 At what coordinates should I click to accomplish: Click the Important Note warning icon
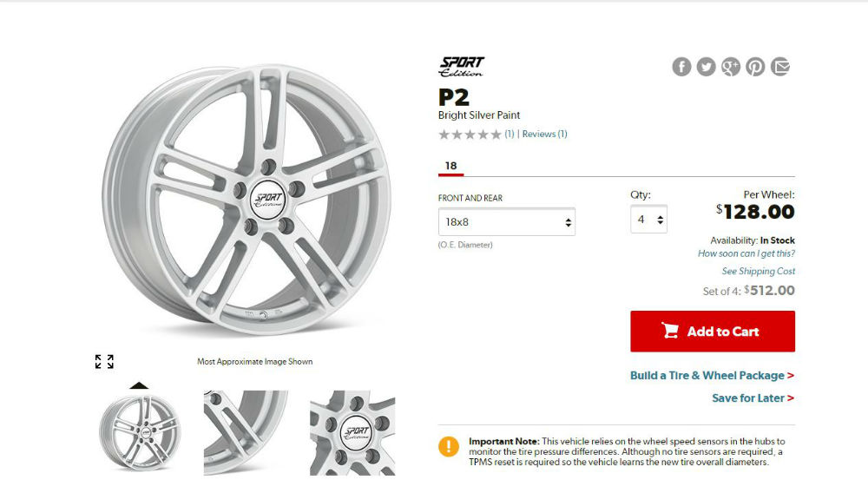[x=449, y=447]
